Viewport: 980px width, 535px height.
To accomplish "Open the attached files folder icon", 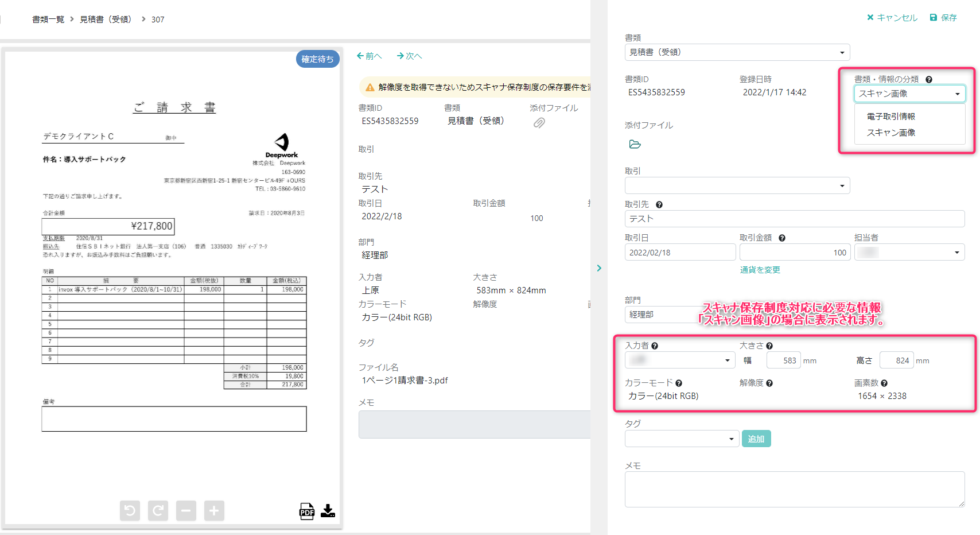I will (634, 145).
